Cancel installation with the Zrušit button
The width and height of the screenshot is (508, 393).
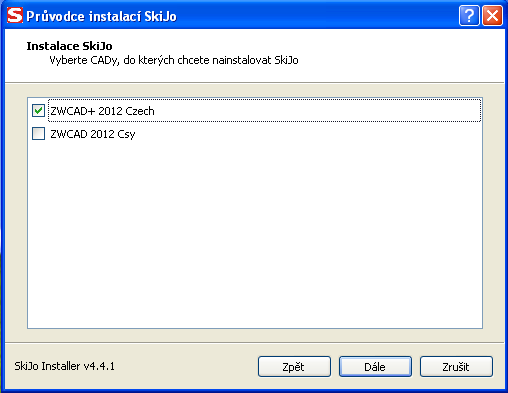click(456, 367)
